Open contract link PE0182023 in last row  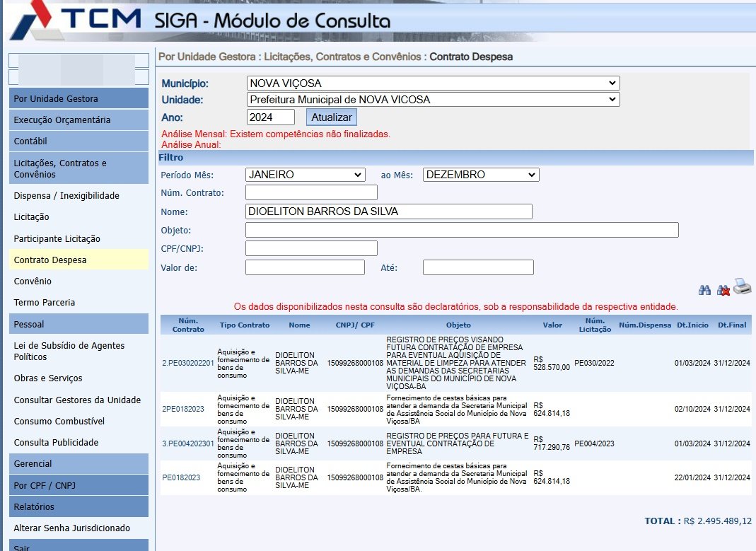[x=181, y=478]
